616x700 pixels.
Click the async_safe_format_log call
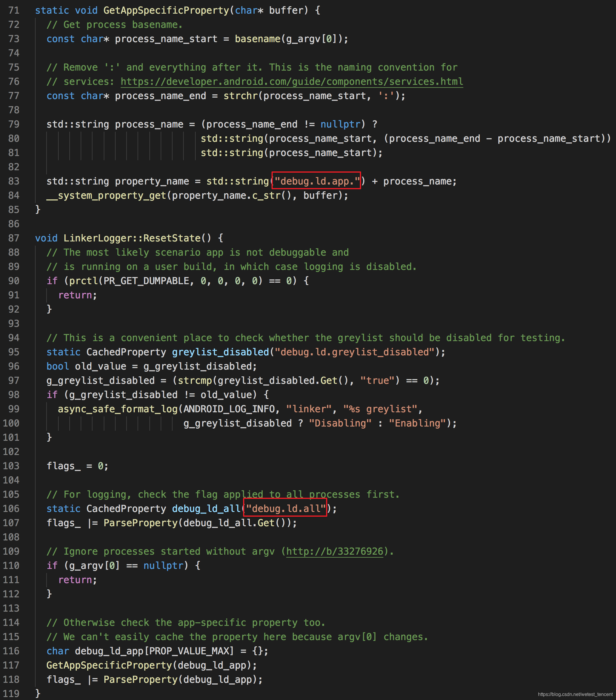tap(118, 409)
